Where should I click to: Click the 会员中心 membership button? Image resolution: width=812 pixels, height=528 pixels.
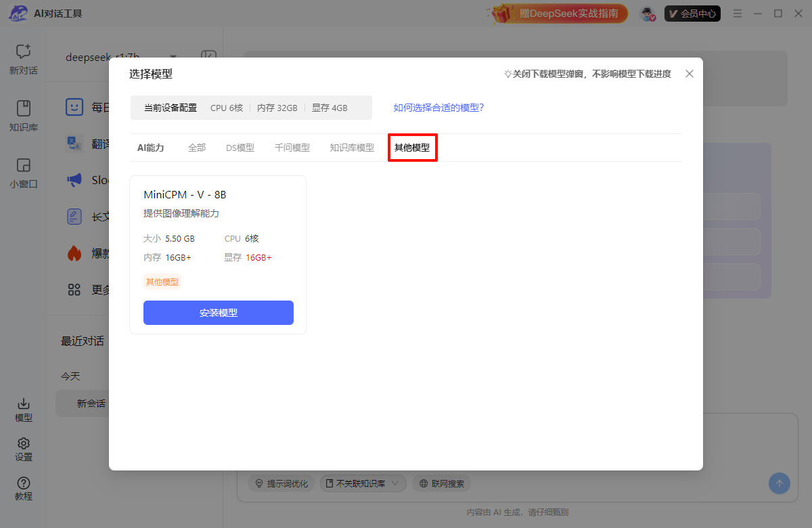click(x=692, y=14)
